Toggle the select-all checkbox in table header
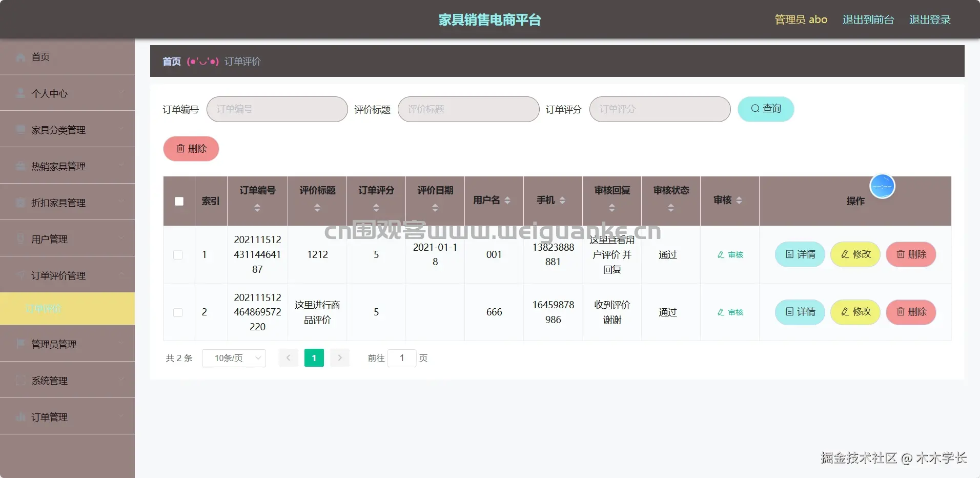Image resolution: width=980 pixels, height=478 pixels. coord(179,201)
